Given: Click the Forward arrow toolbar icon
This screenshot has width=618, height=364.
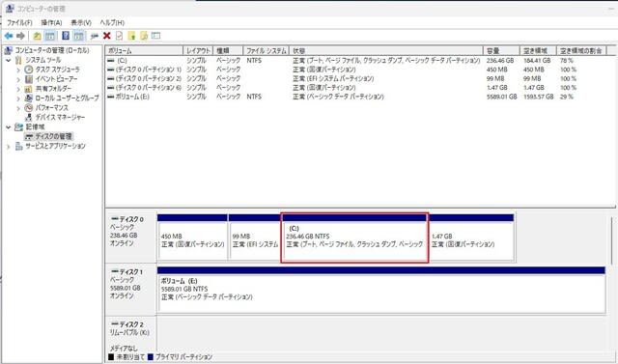Looking at the screenshot, I should 20,36.
